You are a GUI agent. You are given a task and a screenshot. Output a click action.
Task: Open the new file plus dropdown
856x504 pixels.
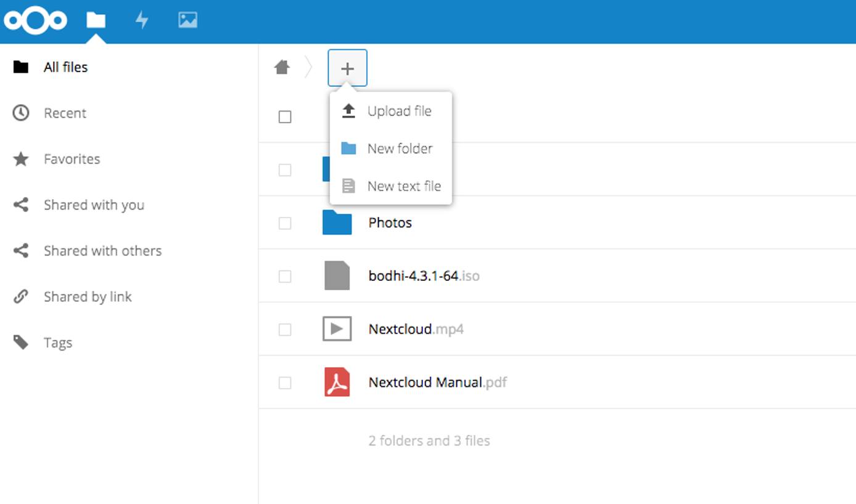pyautogui.click(x=348, y=68)
